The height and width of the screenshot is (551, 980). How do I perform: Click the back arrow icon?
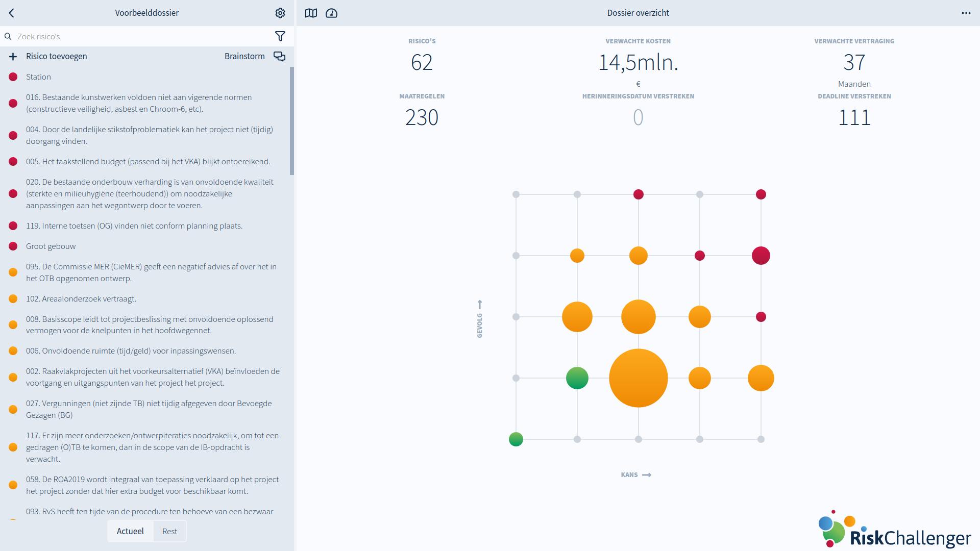click(x=12, y=13)
